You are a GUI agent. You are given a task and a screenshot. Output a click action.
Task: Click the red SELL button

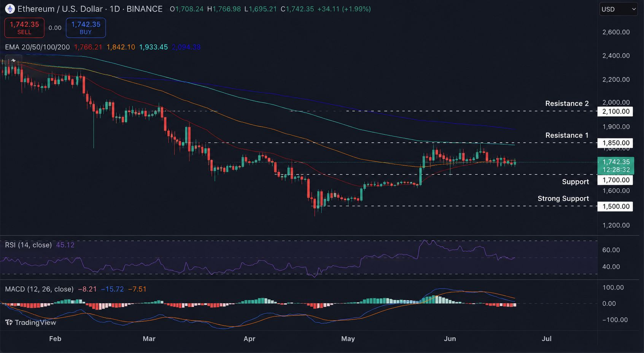24,28
